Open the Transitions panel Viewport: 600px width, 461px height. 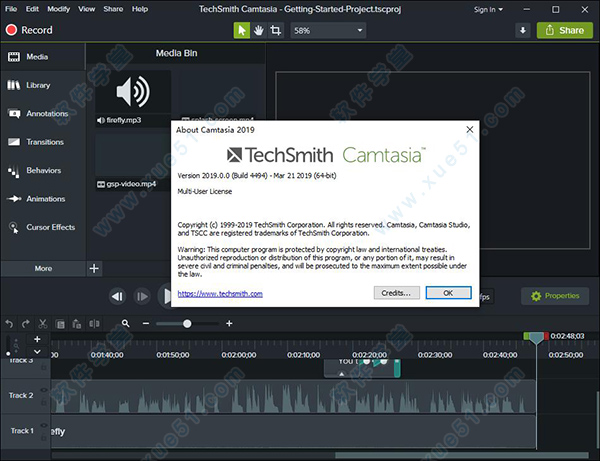42,142
